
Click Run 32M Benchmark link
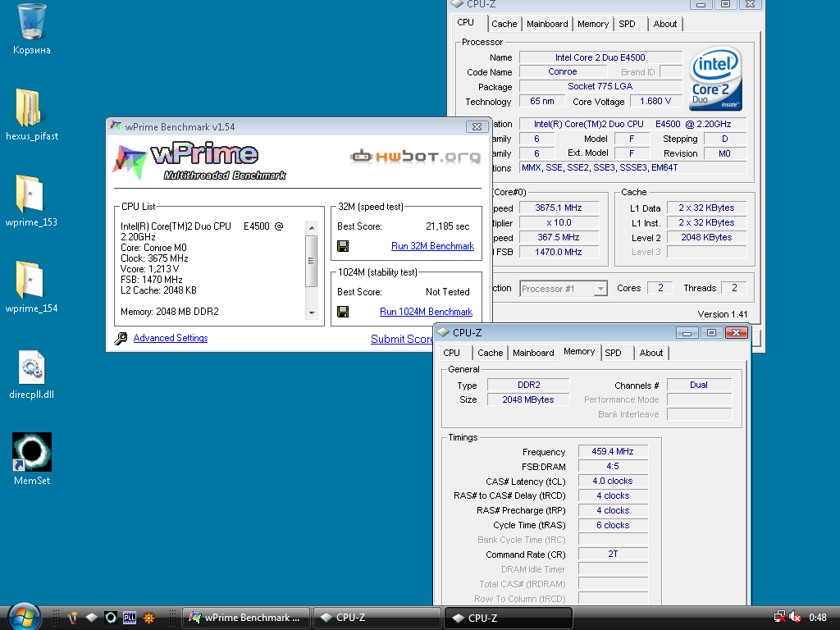[x=432, y=246]
